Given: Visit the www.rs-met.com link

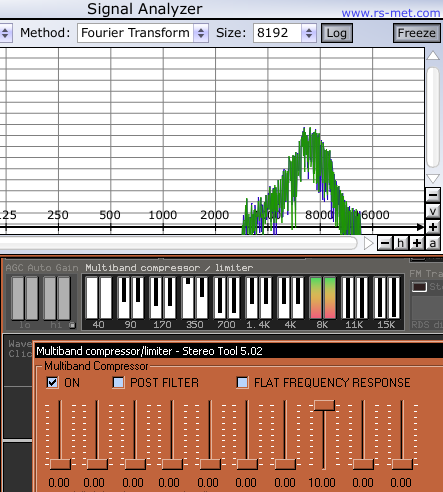Looking at the screenshot, I should point(391,13).
